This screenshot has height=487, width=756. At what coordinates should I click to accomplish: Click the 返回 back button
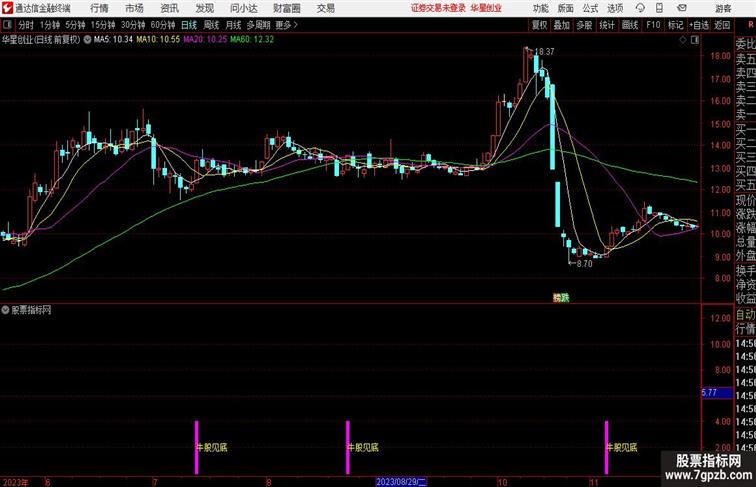click(x=722, y=25)
